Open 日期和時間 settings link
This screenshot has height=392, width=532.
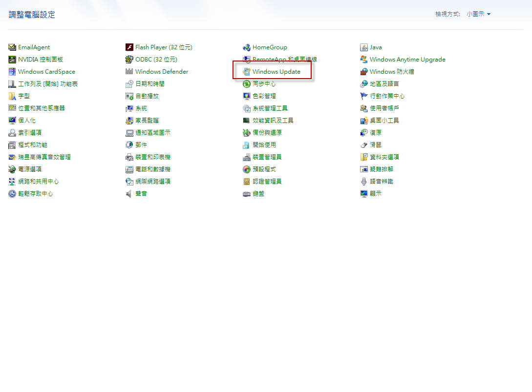click(150, 84)
